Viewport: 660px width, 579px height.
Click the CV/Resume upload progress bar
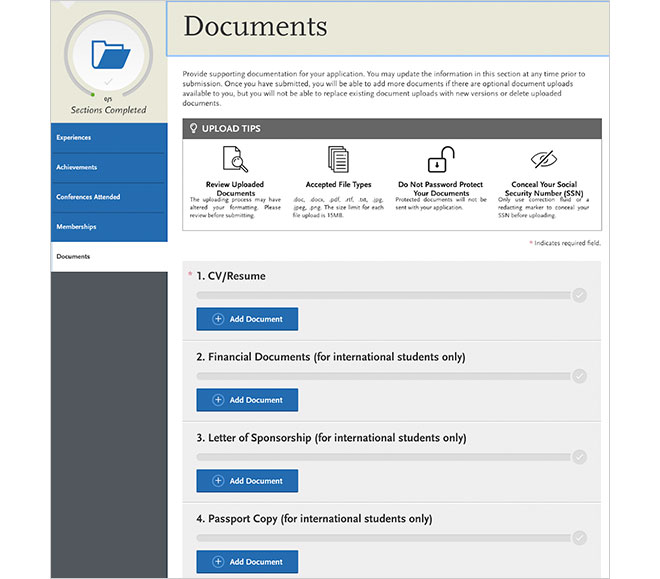pos(383,295)
